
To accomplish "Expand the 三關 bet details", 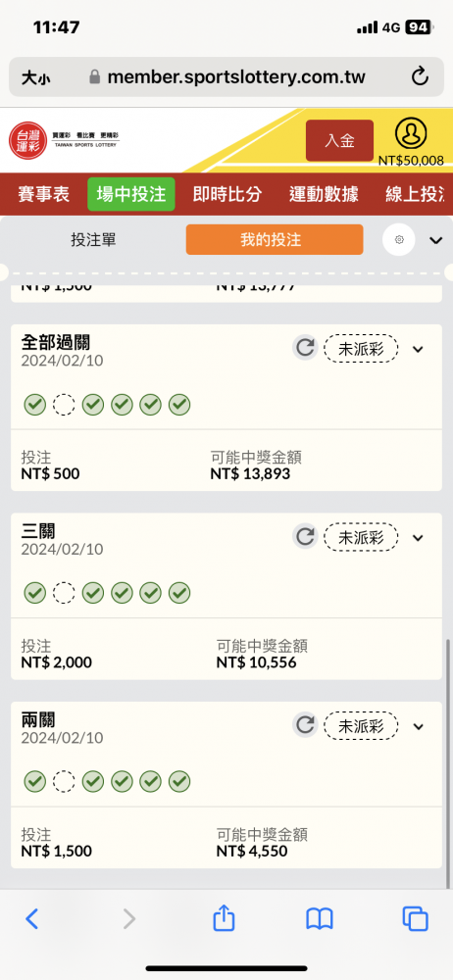I will [418, 538].
